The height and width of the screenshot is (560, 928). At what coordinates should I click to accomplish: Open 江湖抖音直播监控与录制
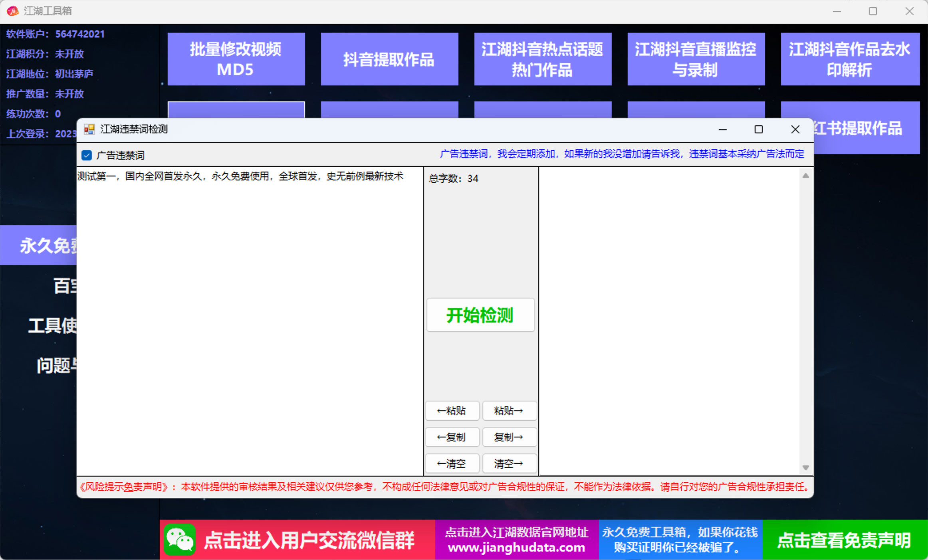(696, 59)
